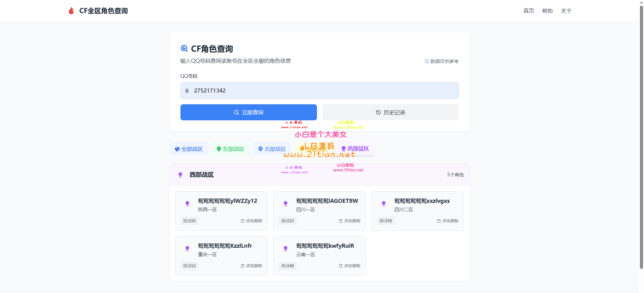Click the purple pin icon in 西部战区 header
This screenshot has width=644, height=293.
[x=180, y=175]
